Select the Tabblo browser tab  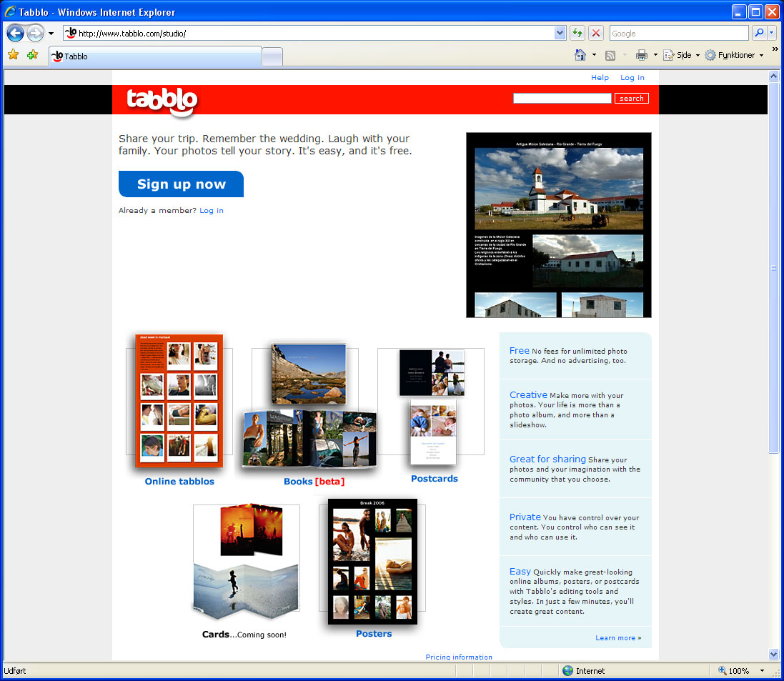tap(155, 56)
